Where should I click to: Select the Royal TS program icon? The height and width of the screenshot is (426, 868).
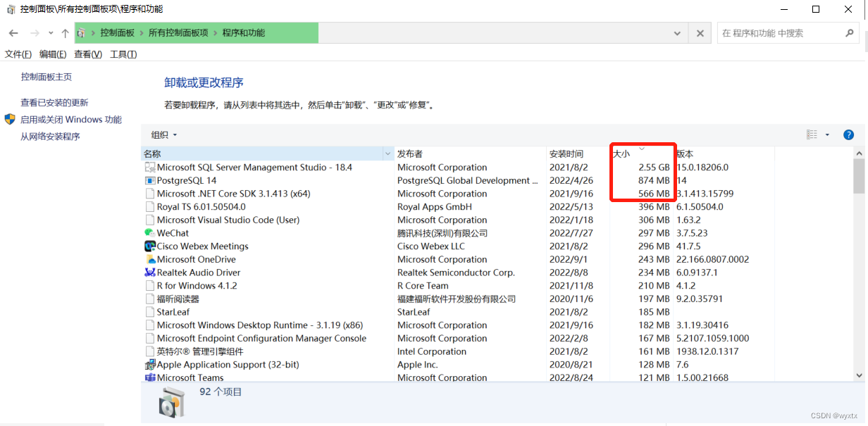tap(149, 207)
